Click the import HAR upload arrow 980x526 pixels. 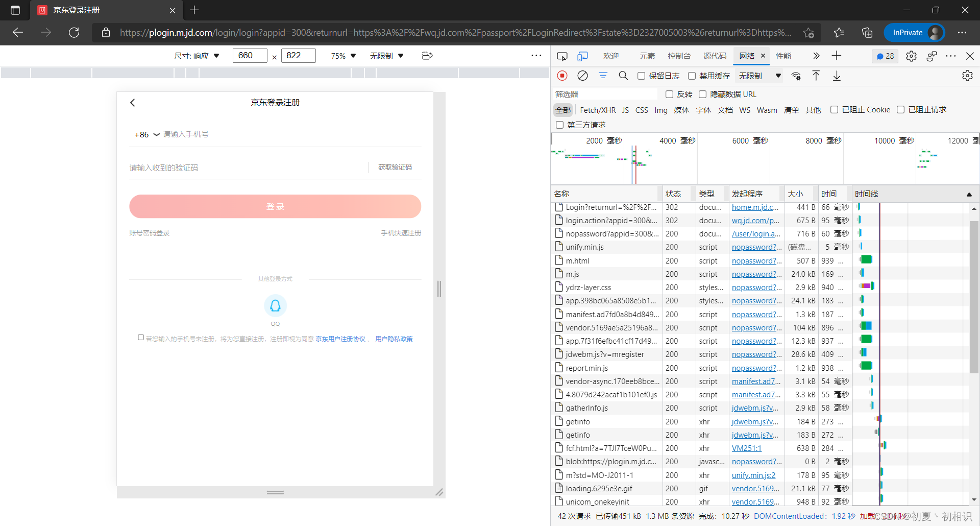[x=816, y=76]
